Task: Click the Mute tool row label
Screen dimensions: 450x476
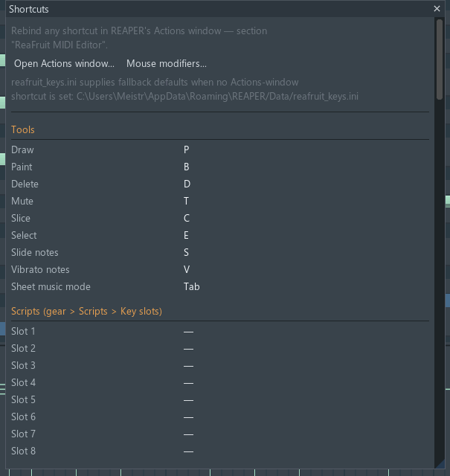Action: pos(22,202)
